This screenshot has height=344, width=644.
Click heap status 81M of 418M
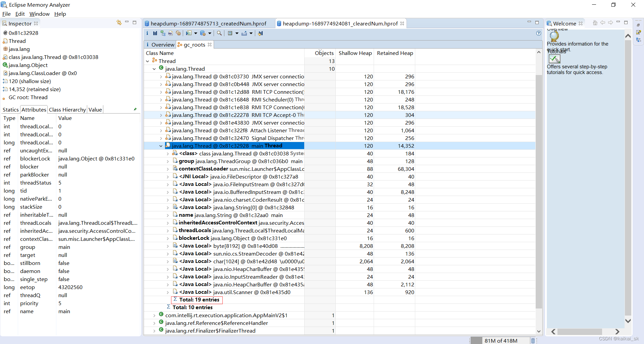[501, 341]
